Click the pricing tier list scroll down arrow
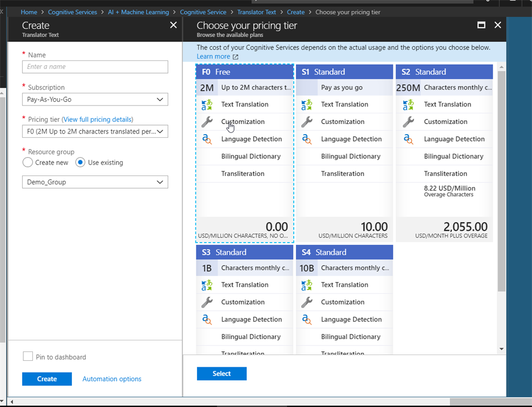This screenshot has width=532, height=407. point(501,349)
